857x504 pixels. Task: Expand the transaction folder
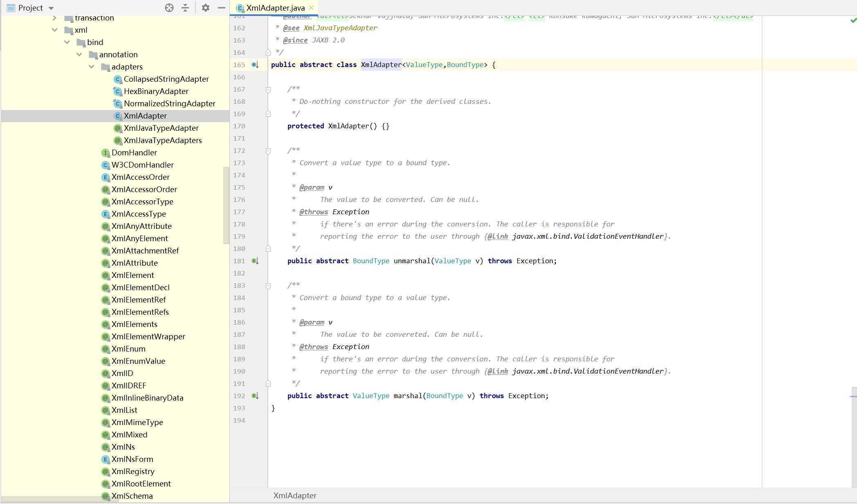[54, 18]
